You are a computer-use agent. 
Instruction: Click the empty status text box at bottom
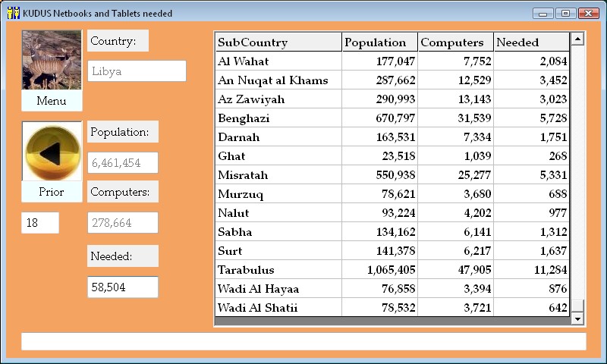303,342
